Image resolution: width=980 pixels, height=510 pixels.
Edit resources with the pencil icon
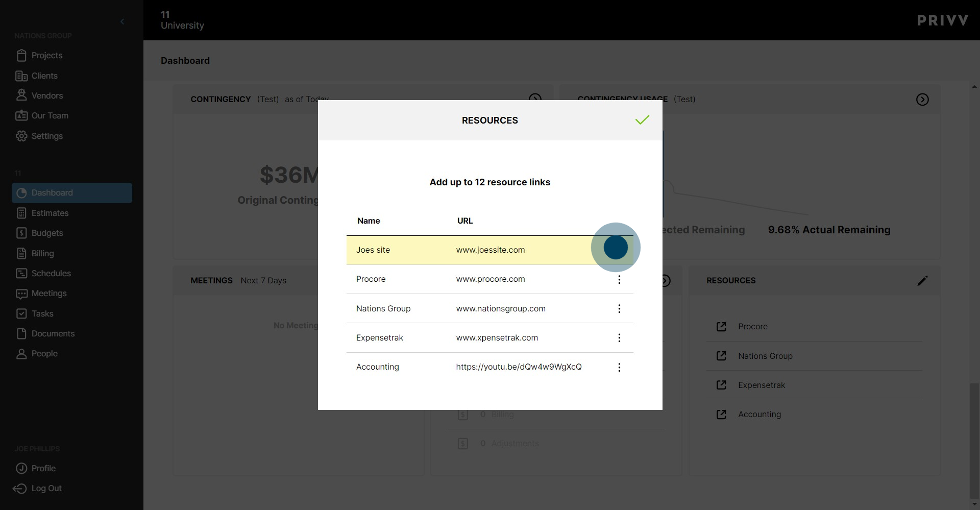pyautogui.click(x=922, y=281)
